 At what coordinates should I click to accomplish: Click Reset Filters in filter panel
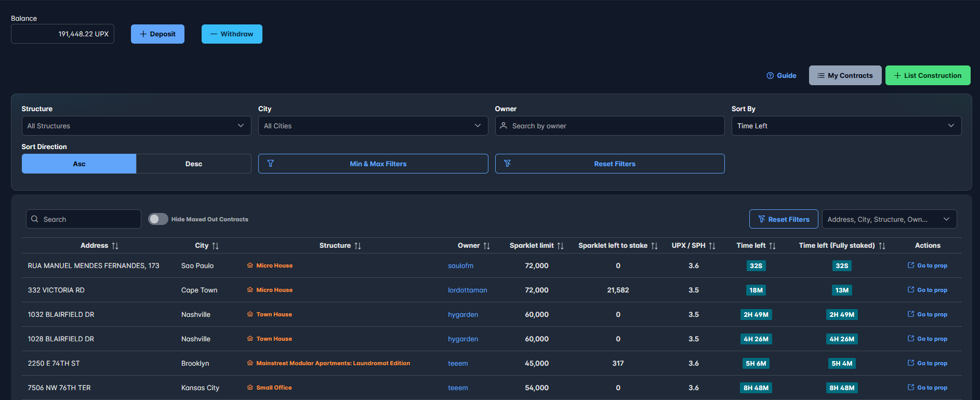(x=610, y=164)
